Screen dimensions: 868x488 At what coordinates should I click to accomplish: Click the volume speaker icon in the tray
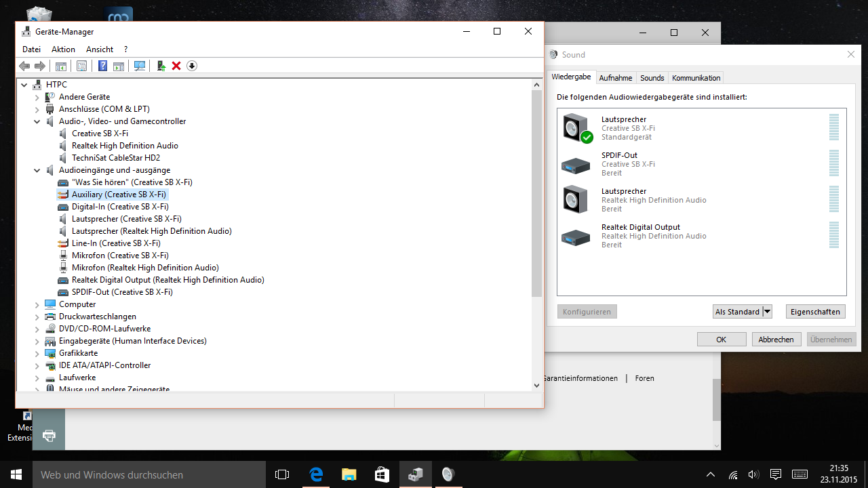click(753, 474)
